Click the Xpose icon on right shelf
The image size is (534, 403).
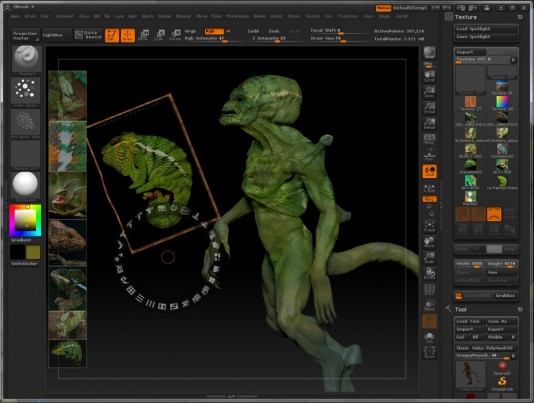pyautogui.click(x=429, y=353)
